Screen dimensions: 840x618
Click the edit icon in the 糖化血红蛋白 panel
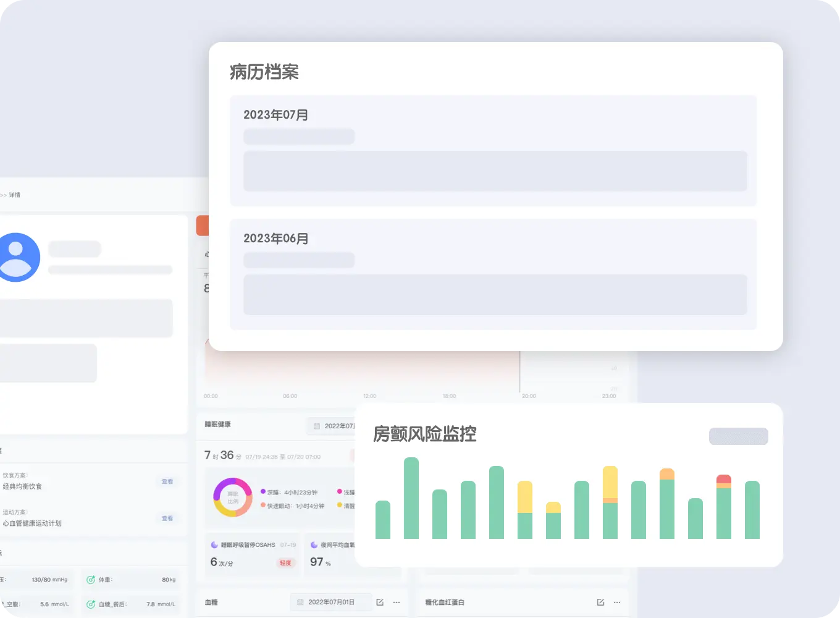[x=600, y=602]
